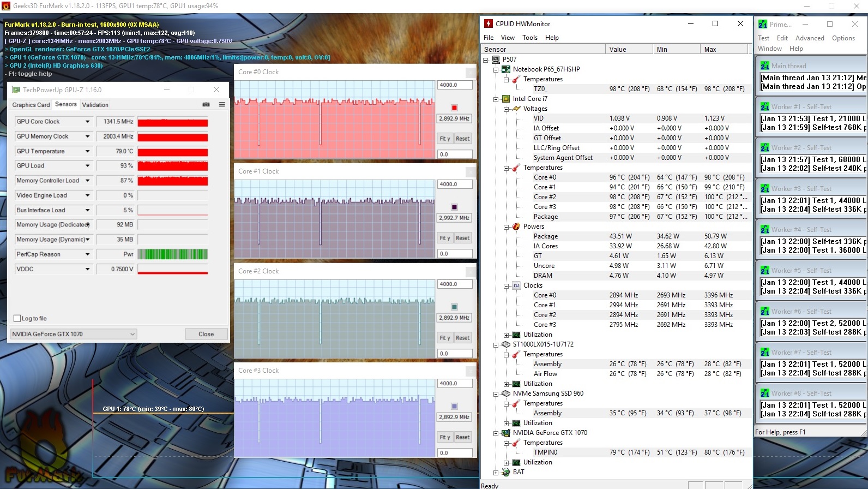Click the NVMe Samsung SSD 960 drive icon
The width and height of the screenshot is (868, 489).
pos(506,393)
